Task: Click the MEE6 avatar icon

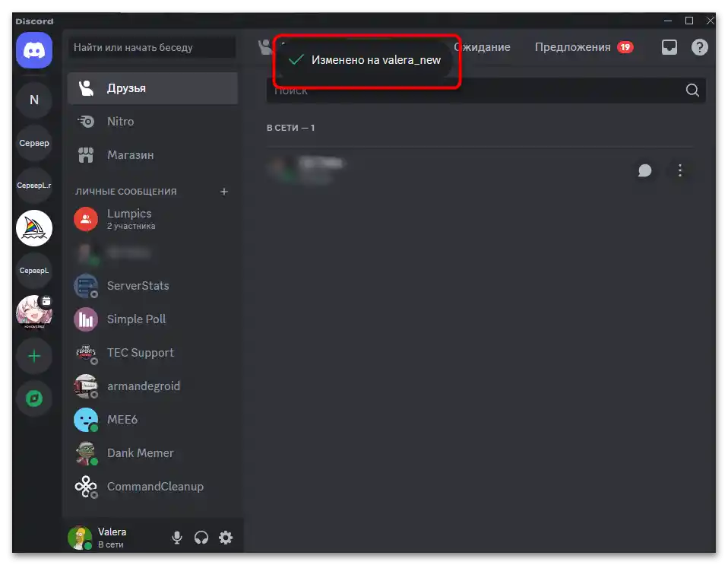Action: 86,420
